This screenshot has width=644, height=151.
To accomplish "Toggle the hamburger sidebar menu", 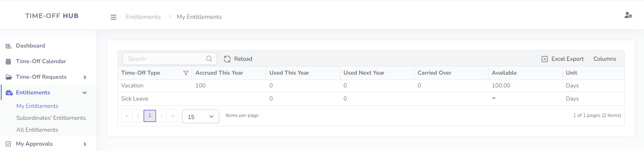I will [113, 17].
